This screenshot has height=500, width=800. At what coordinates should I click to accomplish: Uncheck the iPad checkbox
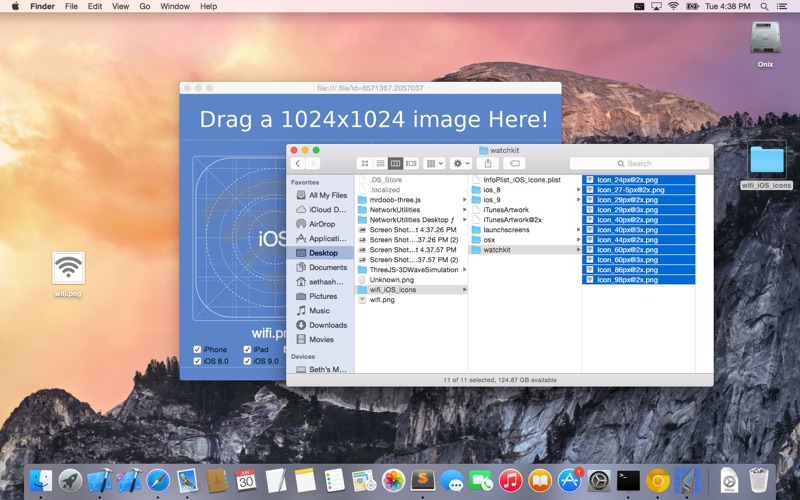pos(247,349)
